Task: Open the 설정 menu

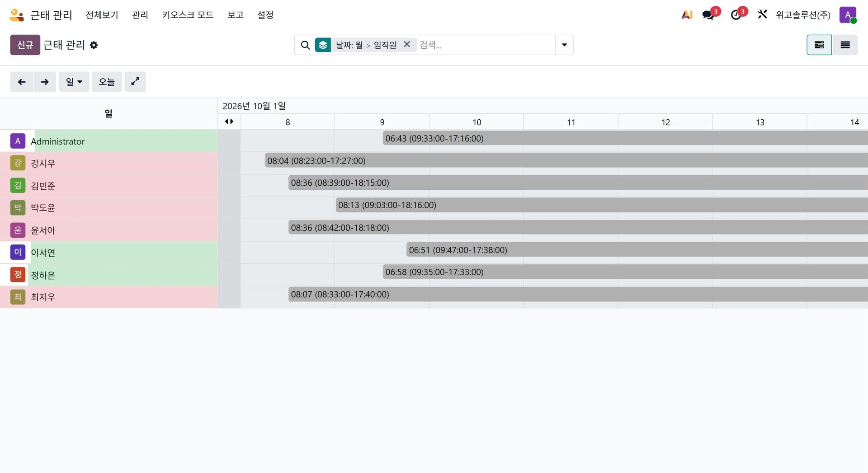Action: point(265,15)
